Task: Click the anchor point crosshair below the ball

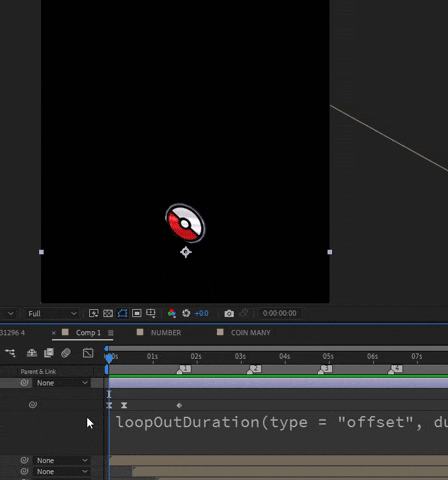Action: point(186,252)
